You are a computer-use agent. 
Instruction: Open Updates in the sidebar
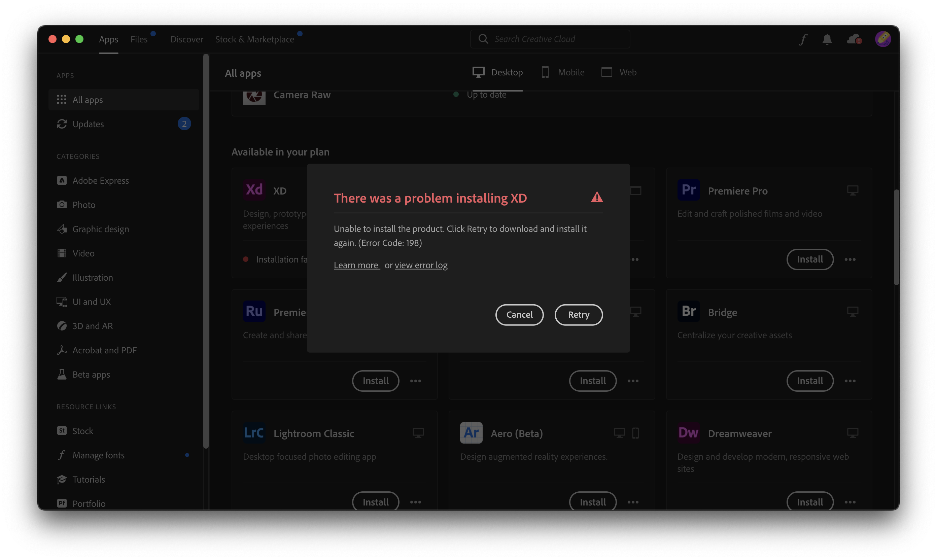(124, 124)
